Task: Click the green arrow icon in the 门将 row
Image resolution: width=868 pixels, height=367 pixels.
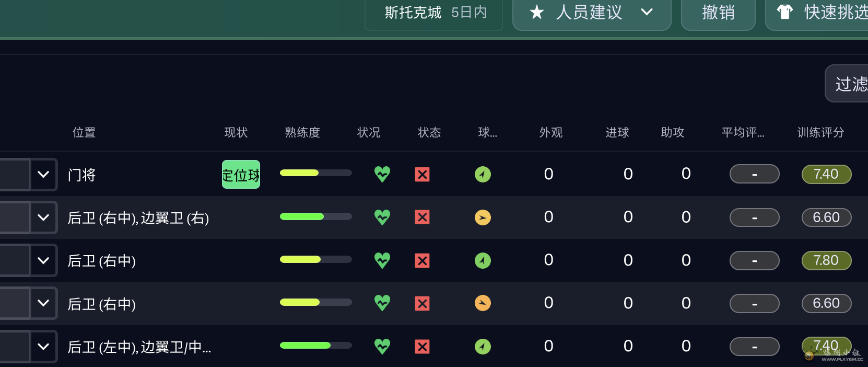Action: (x=483, y=174)
